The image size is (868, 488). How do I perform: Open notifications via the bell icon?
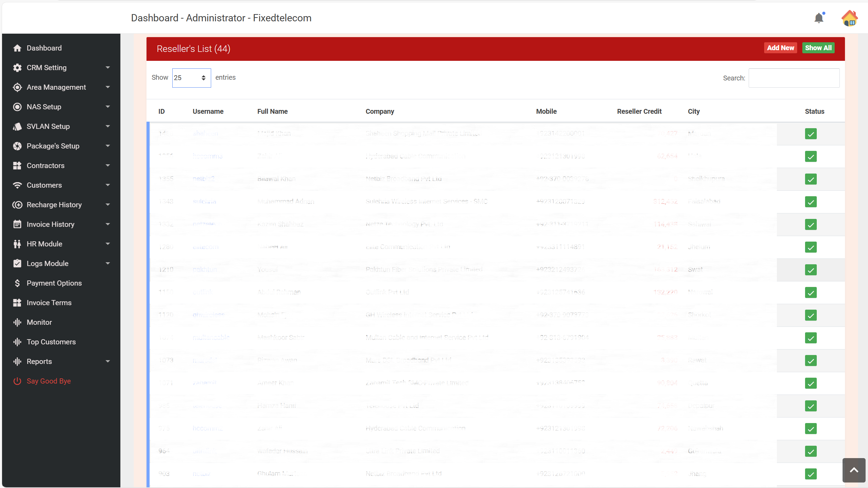click(x=820, y=18)
